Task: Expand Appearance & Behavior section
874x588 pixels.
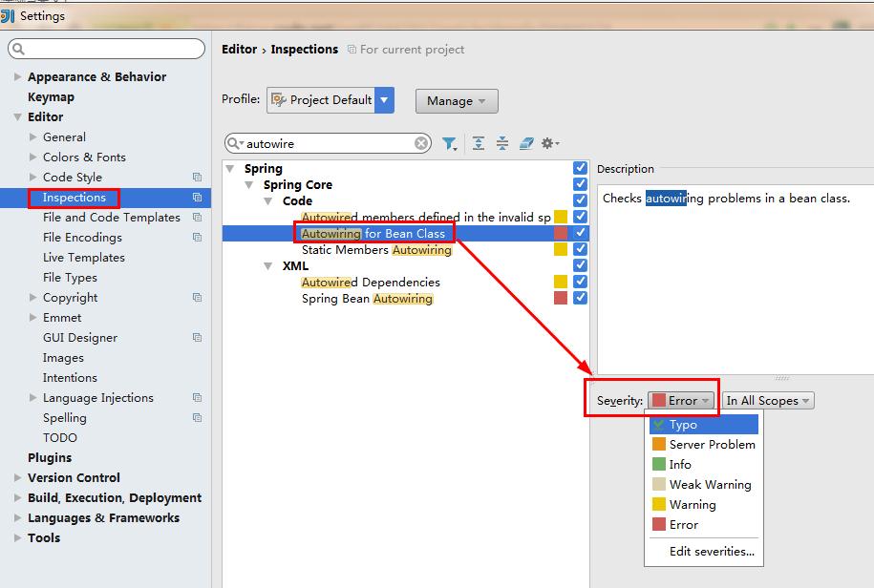Action: [17, 76]
